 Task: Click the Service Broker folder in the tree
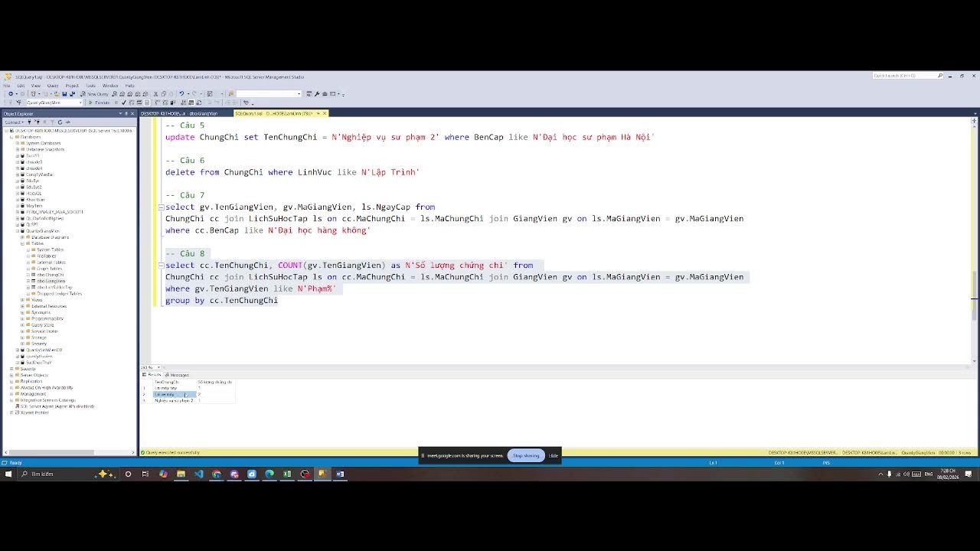click(44, 331)
